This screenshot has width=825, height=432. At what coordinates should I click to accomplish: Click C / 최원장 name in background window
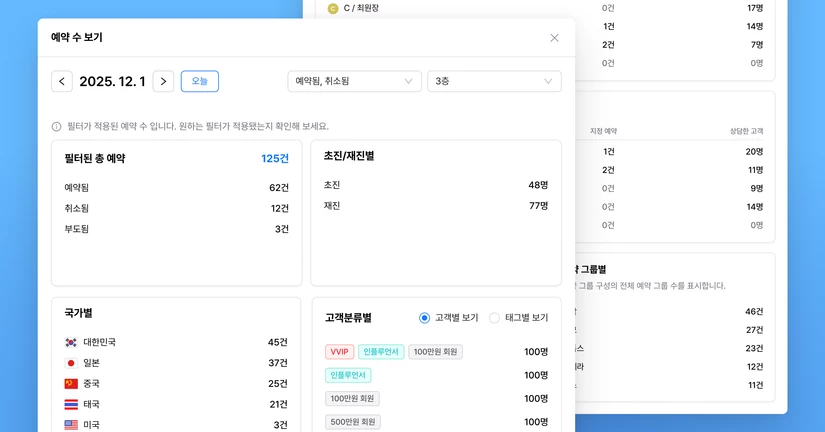pos(361,8)
